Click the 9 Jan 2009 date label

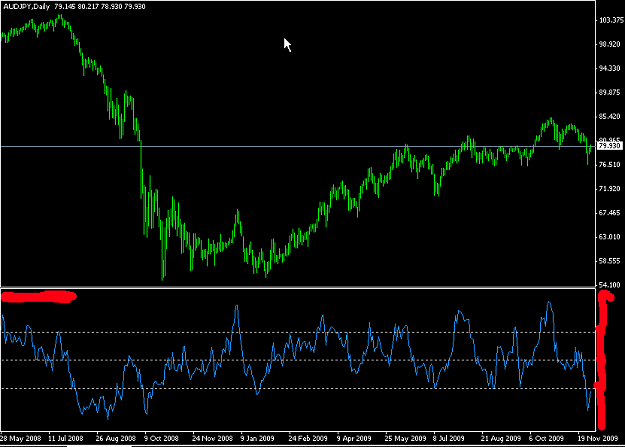tap(257, 439)
